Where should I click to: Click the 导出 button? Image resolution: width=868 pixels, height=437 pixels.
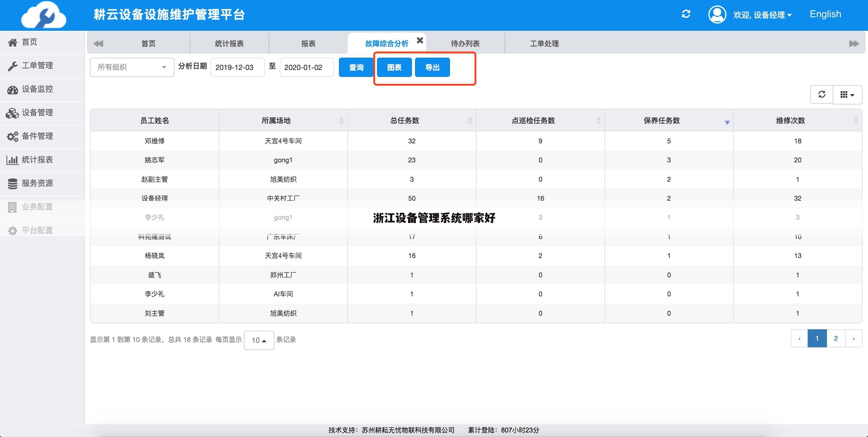click(432, 67)
